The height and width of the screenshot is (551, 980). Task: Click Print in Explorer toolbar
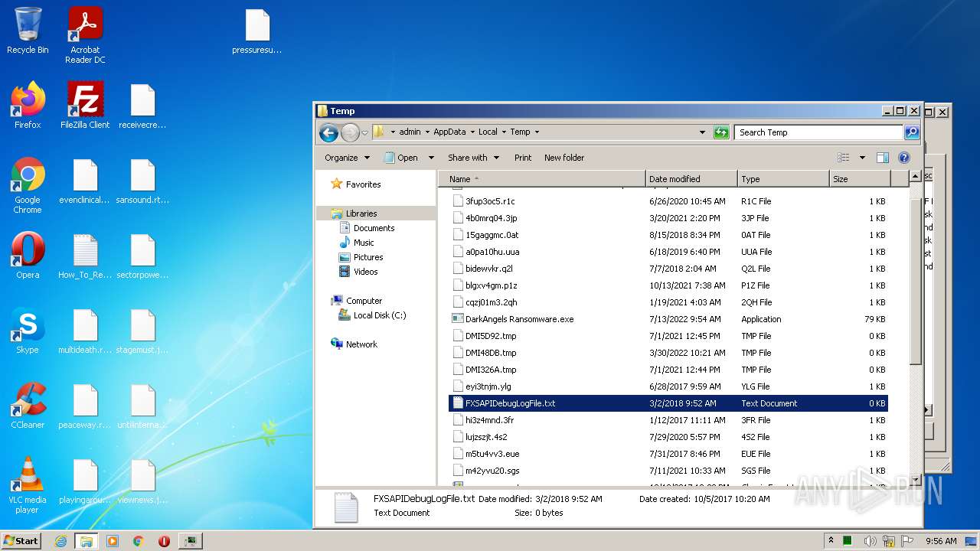(x=523, y=158)
